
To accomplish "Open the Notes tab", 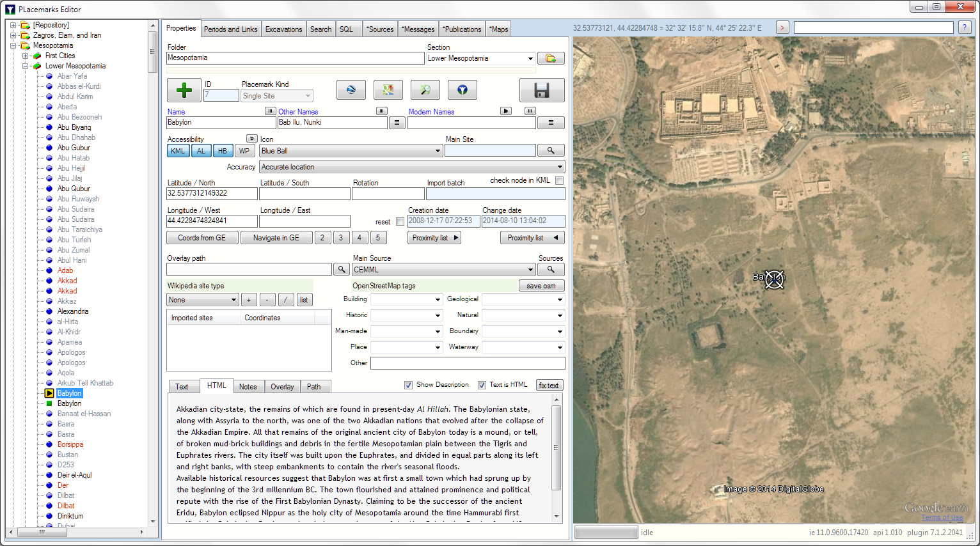I will pos(248,387).
